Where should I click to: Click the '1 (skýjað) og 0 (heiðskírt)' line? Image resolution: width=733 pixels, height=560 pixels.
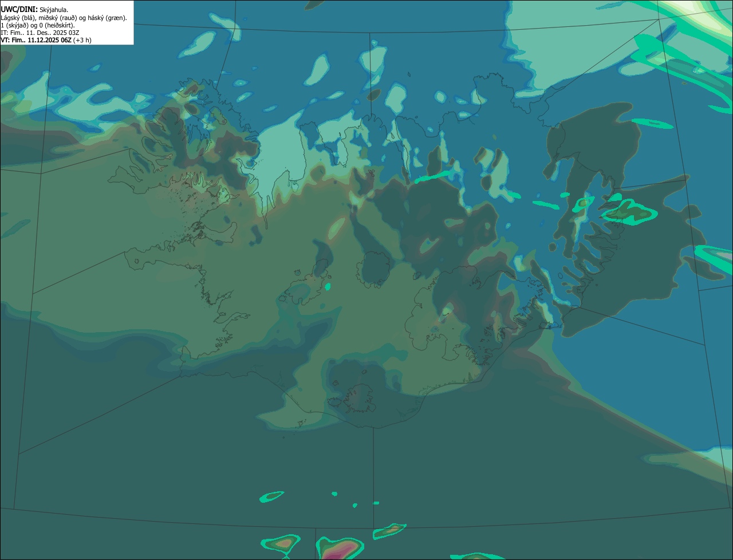[x=38, y=25]
